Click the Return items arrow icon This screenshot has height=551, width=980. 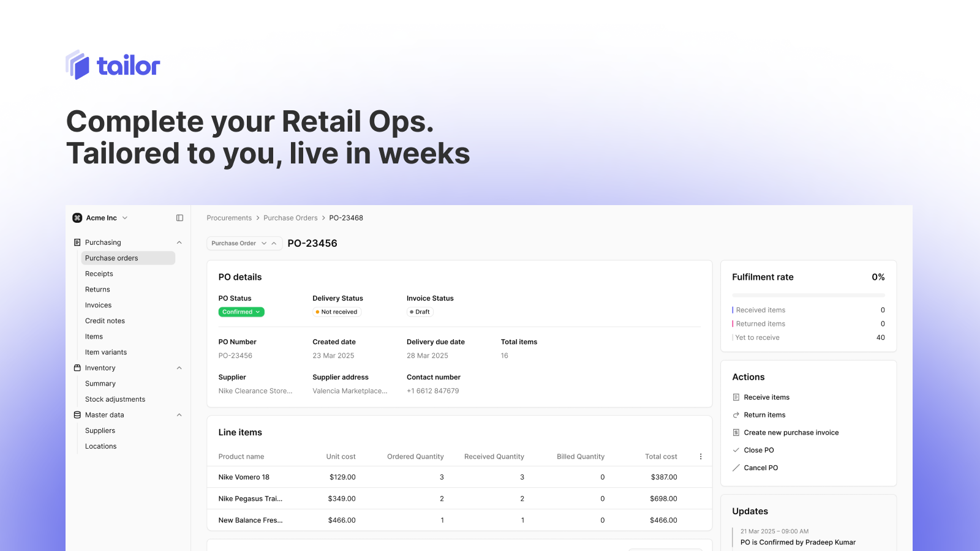tap(736, 415)
